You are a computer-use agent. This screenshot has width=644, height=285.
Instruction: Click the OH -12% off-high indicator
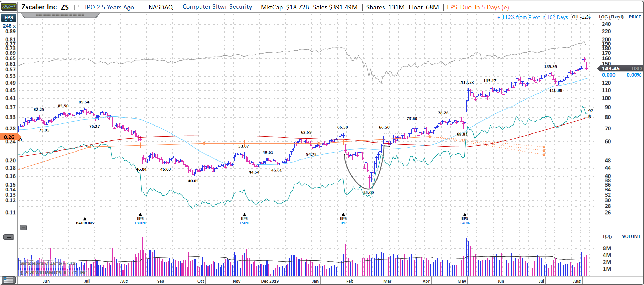581,17
